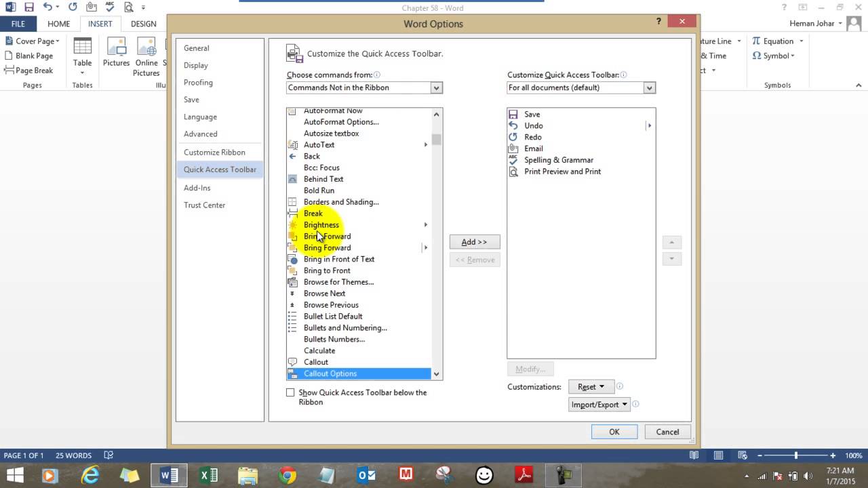Screen dimensions: 868x488
Task: Click the Add >> button
Action: [x=475, y=242]
